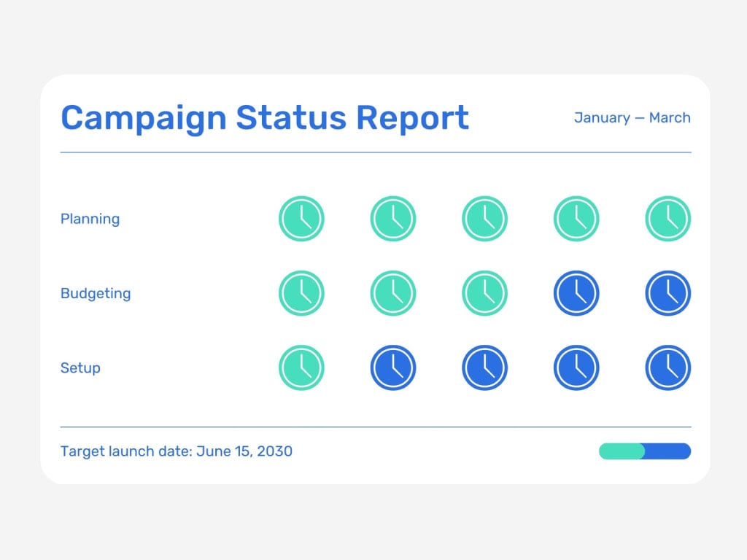Click the second Planning row clock icon
Viewport: 747px width, 560px height.
pos(393,219)
